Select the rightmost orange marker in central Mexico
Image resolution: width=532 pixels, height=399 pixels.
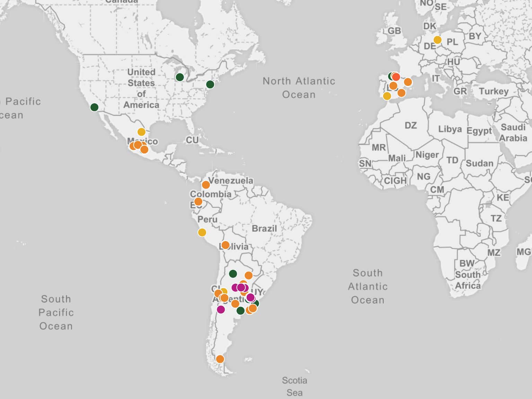(144, 150)
